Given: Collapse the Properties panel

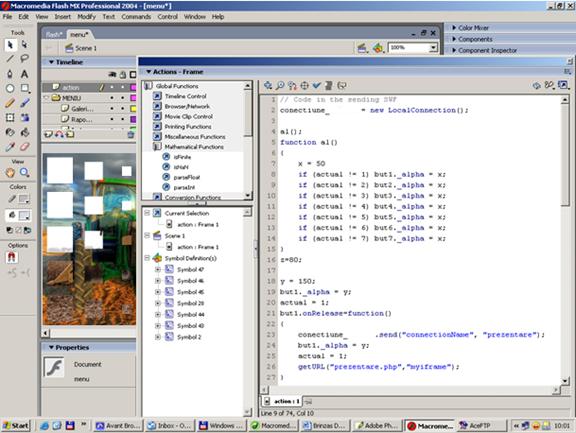Looking at the screenshot, I should (51, 347).
